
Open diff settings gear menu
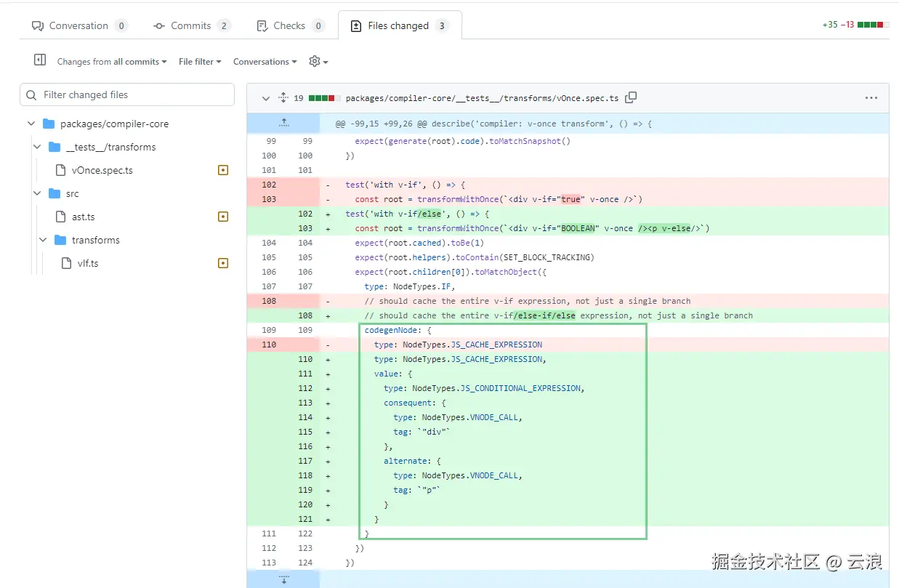pyautogui.click(x=318, y=62)
